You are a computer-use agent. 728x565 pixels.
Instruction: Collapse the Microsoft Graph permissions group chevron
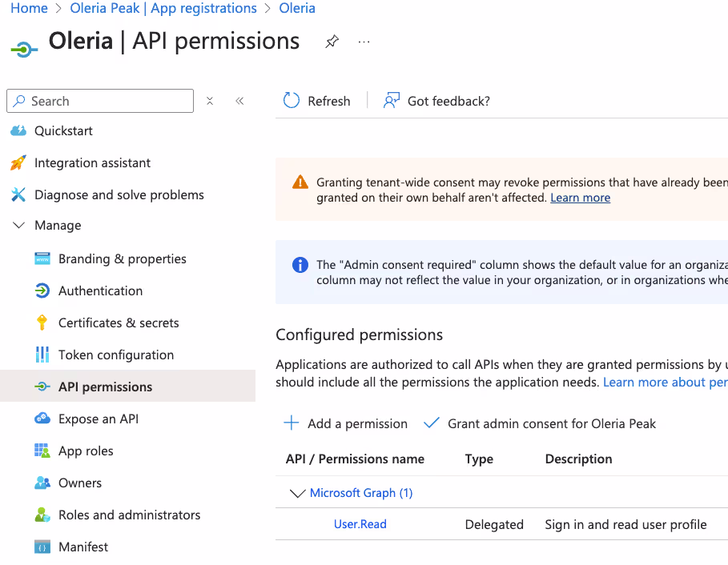coord(298,493)
